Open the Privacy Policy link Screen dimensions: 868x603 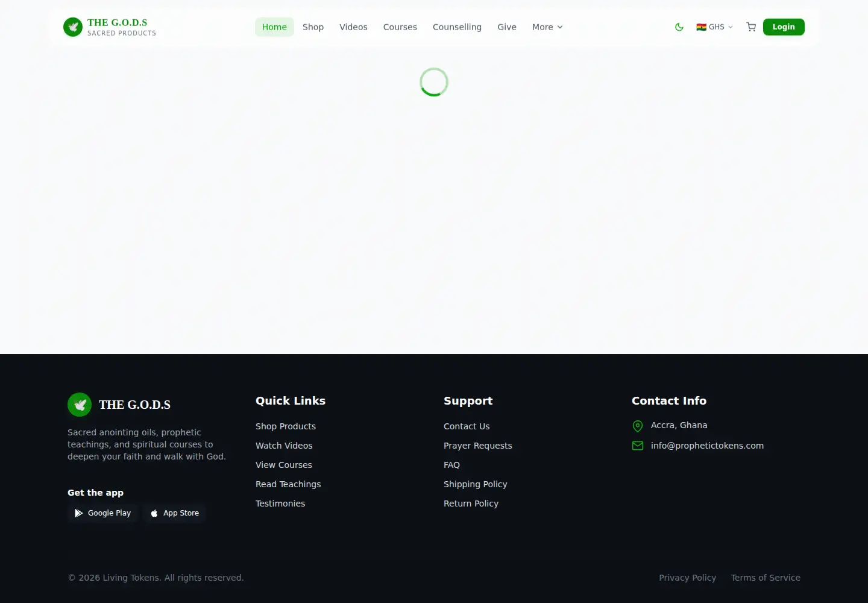(x=688, y=578)
